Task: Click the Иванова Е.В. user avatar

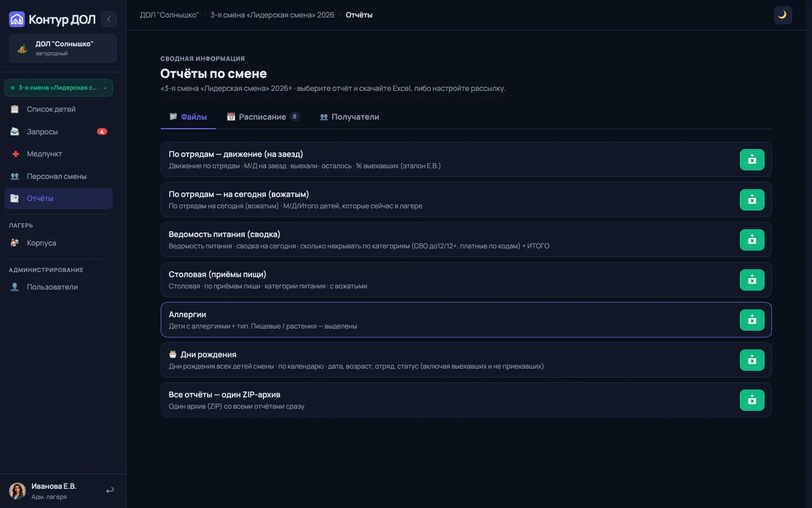Action: [x=17, y=491]
